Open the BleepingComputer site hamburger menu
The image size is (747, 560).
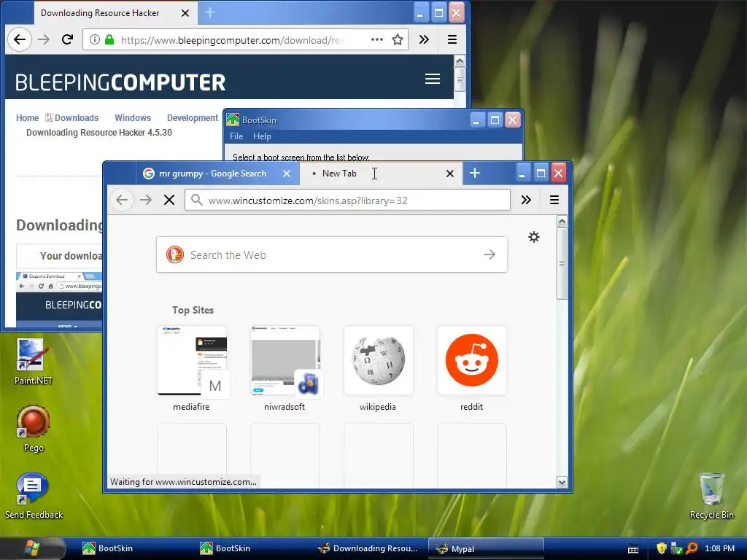click(x=433, y=79)
